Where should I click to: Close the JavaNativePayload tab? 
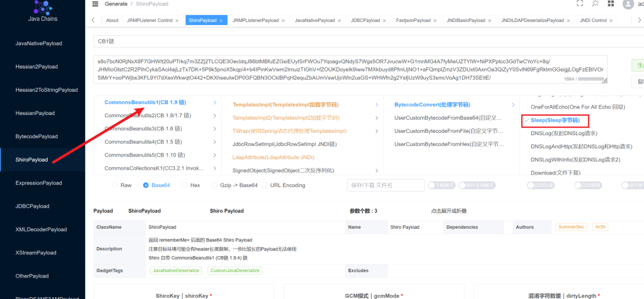tap(339, 20)
